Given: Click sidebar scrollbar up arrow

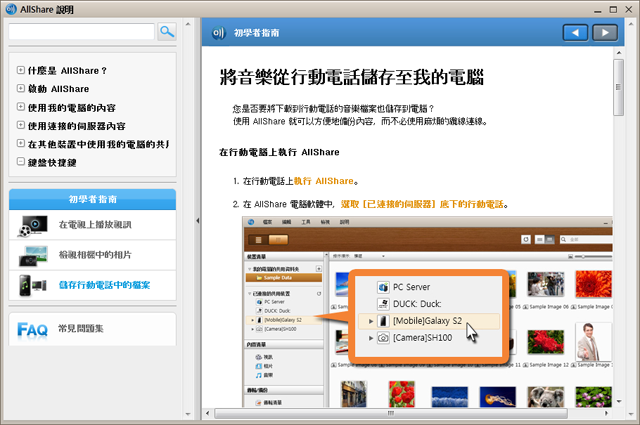Looking at the screenshot, I should pos(188,24).
